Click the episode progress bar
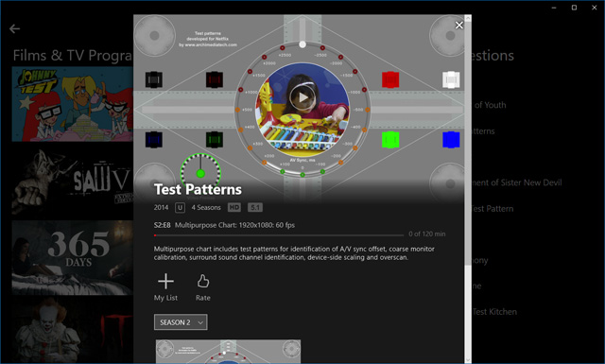The width and height of the screenshot is (605, 364). pyautogui.click(x=279, y=234)
